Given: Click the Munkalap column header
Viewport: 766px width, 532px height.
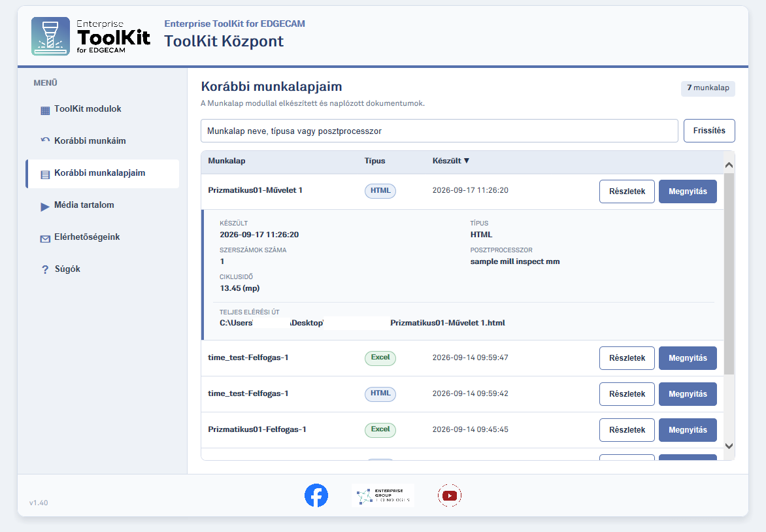Looking at the screenshot, I should pyautogui.click(x=227, y=161).
